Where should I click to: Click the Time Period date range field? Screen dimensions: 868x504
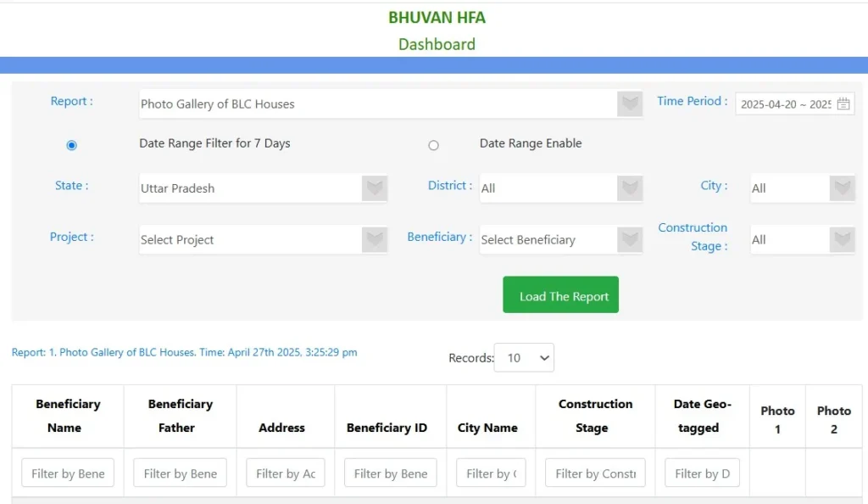(785, 104)
